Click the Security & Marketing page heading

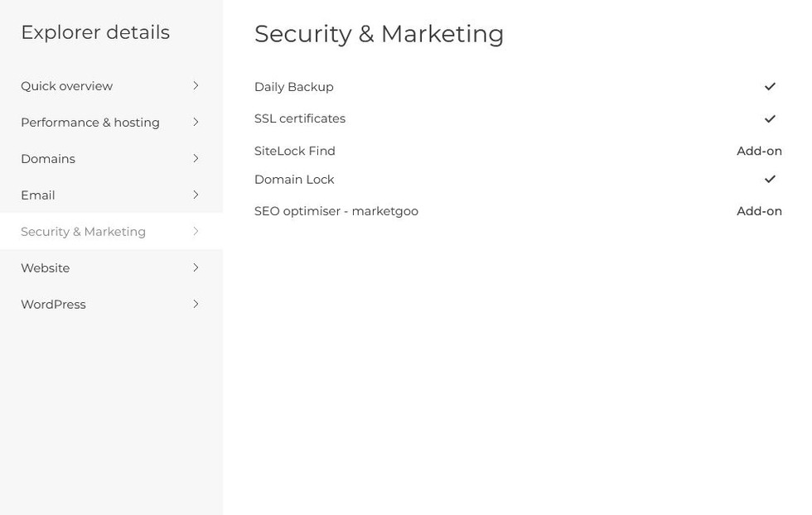tap(379, 34)
